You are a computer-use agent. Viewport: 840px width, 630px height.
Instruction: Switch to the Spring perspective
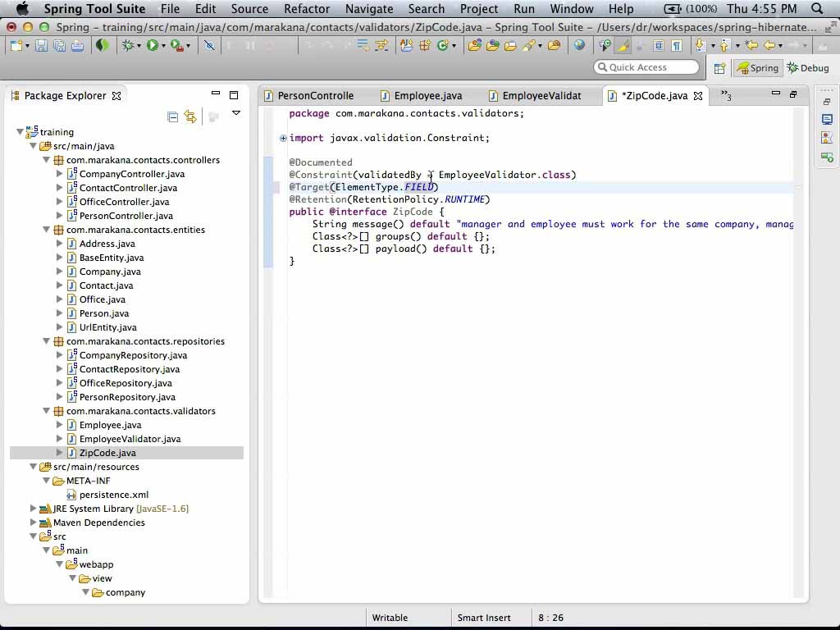(x=757, y=68)
